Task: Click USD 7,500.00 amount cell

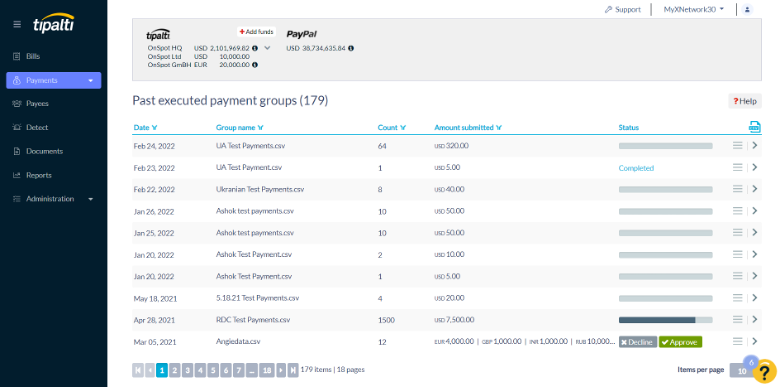Action: pyautogui.click(x=454, y=320)
